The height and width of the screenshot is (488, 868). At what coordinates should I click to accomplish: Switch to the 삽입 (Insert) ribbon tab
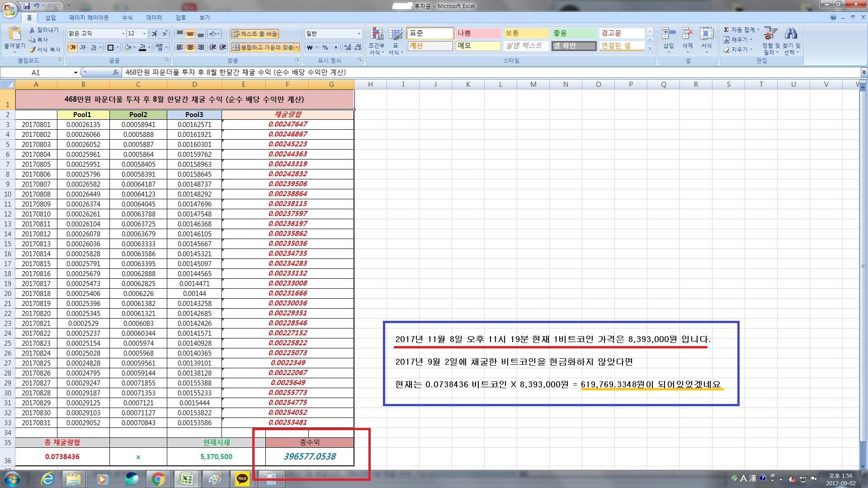point(50,18)
